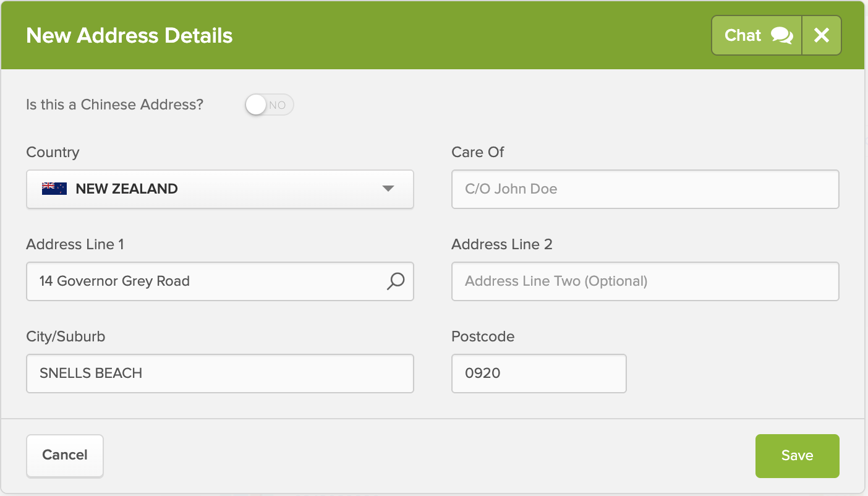Select the Postcode field containing 0920
Screen dimensions: 868x496
click(x=538, y=374)
